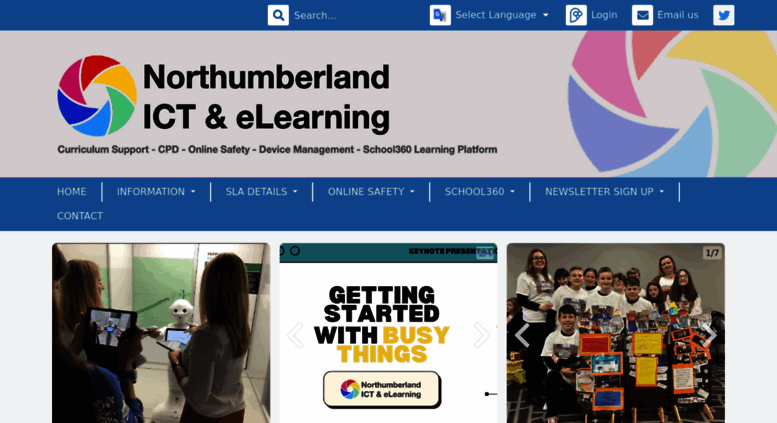Click the magnifying glass search icon

coord(278,15)
